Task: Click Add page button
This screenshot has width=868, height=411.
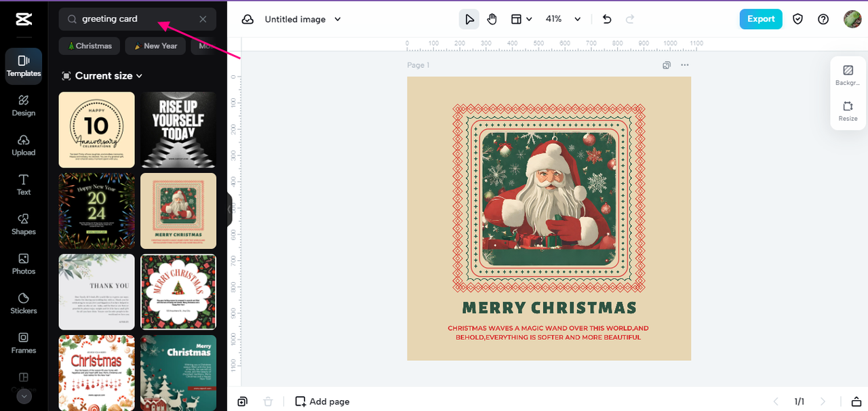Action: point(323,402)
